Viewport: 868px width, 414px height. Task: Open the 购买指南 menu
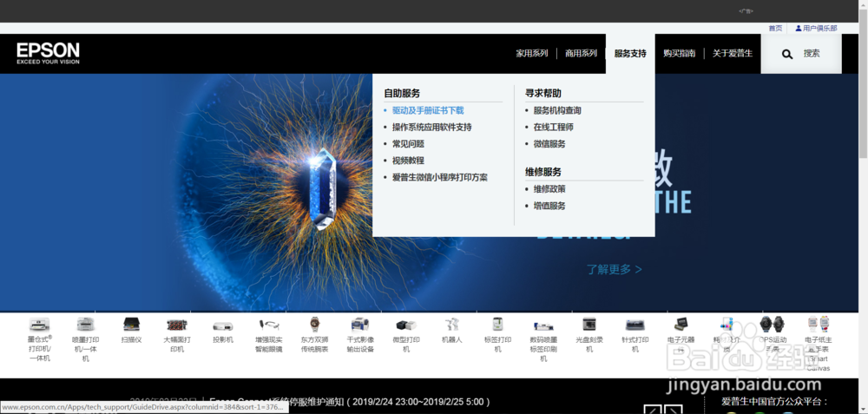click(x=680, y=54)
